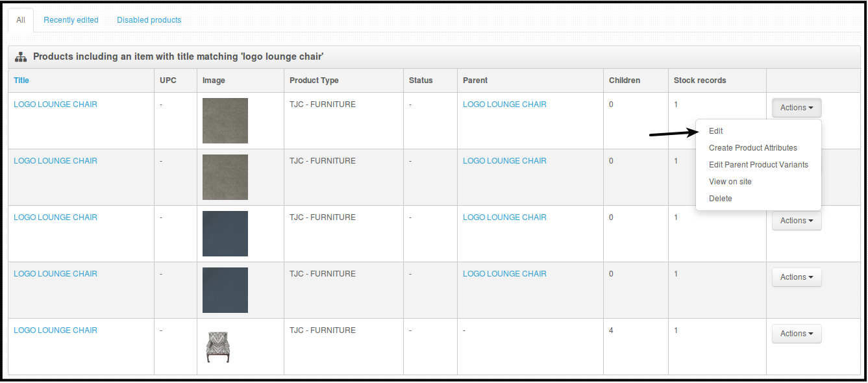Click the lower dark blue fabric thumbnail
Viewport: 868px width, 383px height.
pos(225,290)
